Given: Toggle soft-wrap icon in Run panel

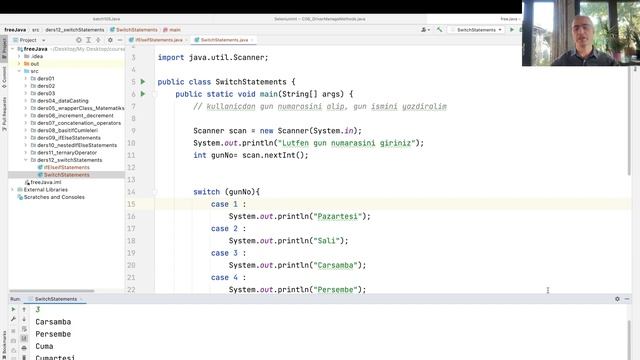Looking at the screenshot, I should 24,329.
